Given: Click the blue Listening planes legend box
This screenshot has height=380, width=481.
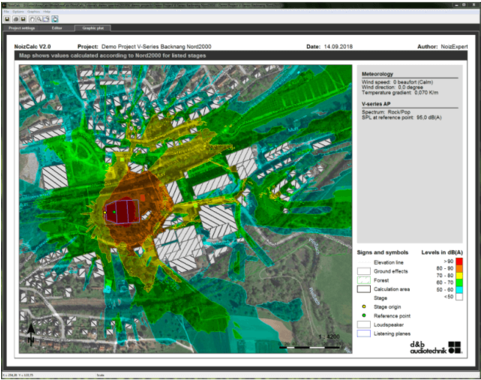Looking at the screenshot, I should coord(364,333).
